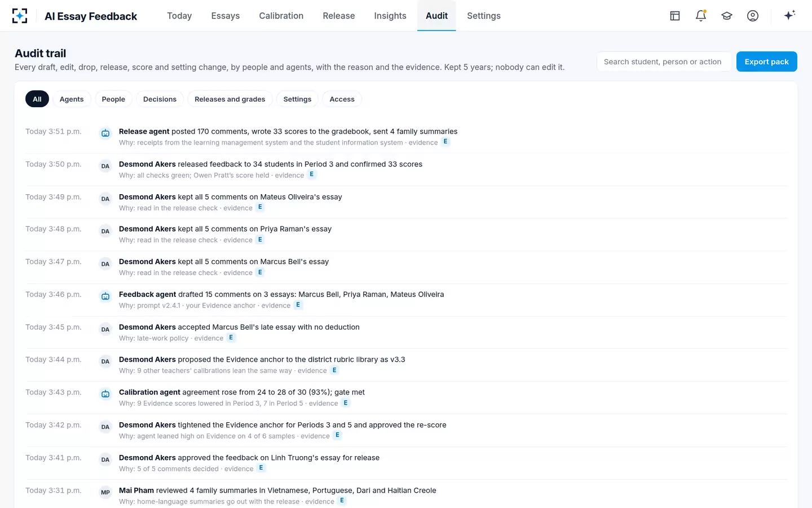Select the Settings filter chip below Audit trail
This screenshot has height=508, width=812.
297,99
